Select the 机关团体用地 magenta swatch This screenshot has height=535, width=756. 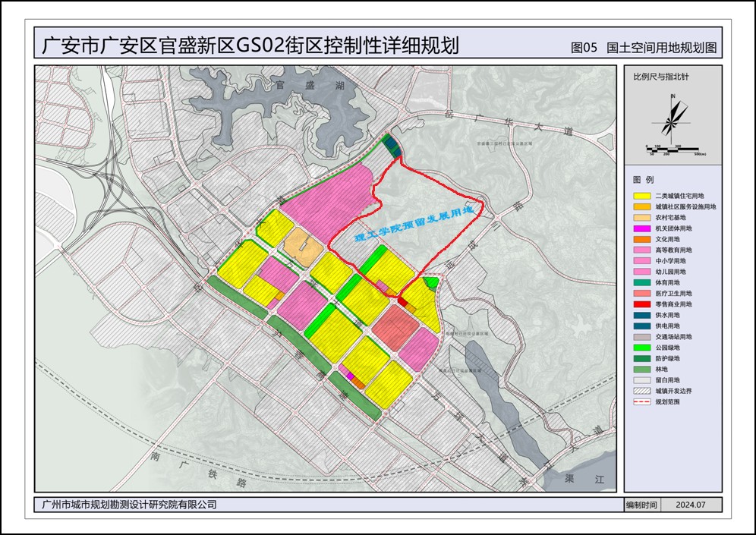tap(641, 228)
